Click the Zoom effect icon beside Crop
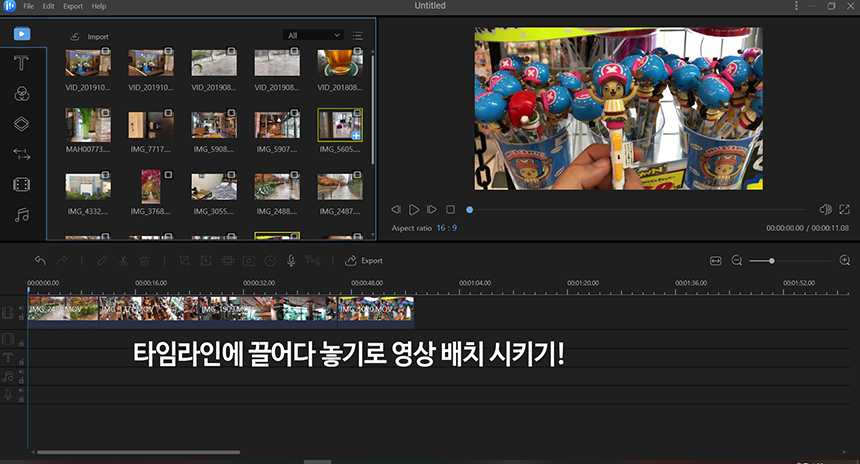The width and height of the screenshot is (860, 464). pyautogui.click(x=206, y=261)
